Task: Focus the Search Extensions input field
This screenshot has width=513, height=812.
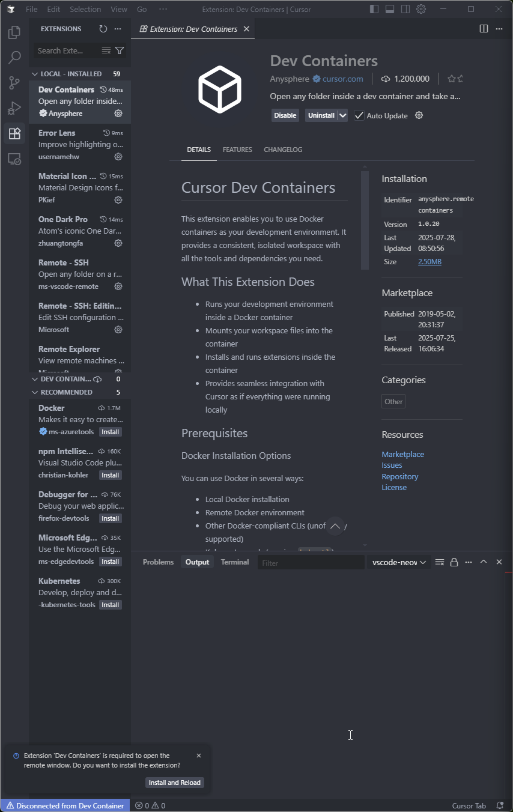Action: pos(67,51)
